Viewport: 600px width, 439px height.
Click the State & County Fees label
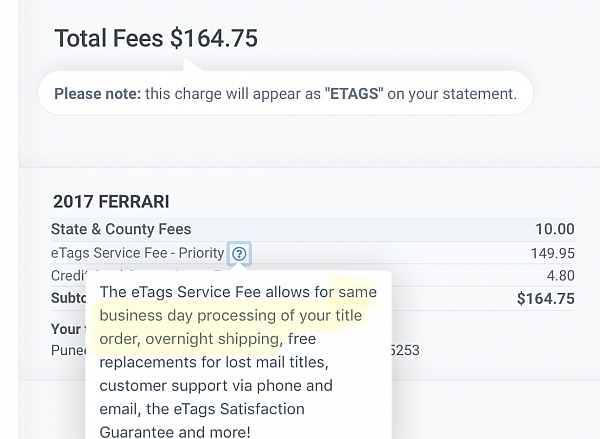[121, 229]
